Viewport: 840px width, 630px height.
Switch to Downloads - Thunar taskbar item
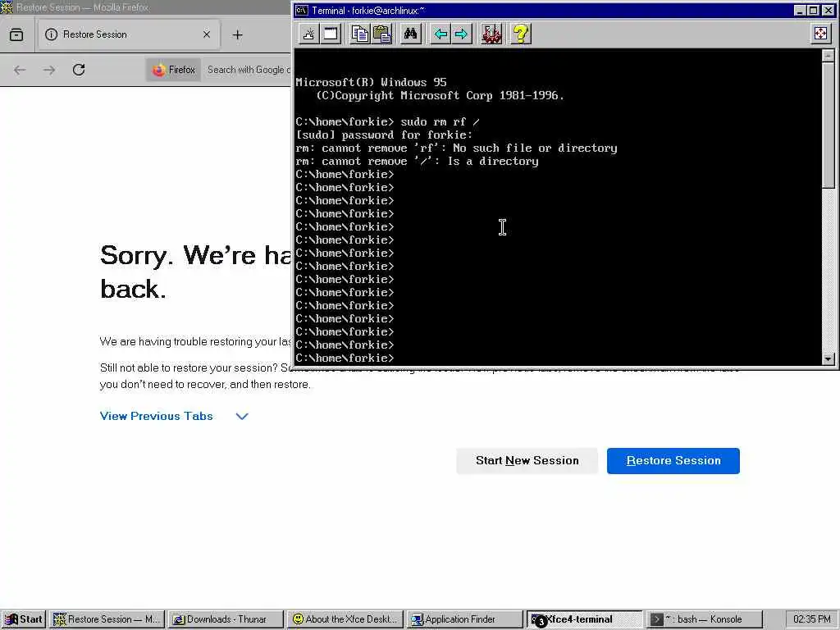point(226,619)
